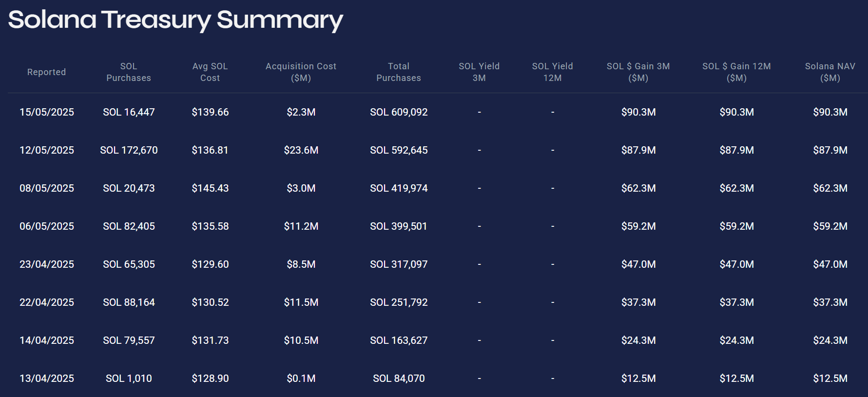This screenshot has width=868, height=397.
Task: Click the Acquisition Cost ($M) column header
Action: point(301,72)
